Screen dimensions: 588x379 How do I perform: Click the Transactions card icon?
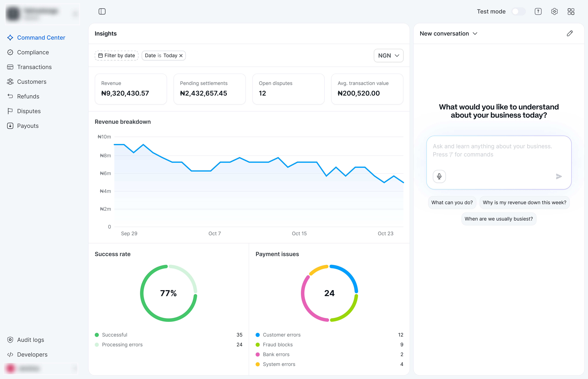coord(10,67)
